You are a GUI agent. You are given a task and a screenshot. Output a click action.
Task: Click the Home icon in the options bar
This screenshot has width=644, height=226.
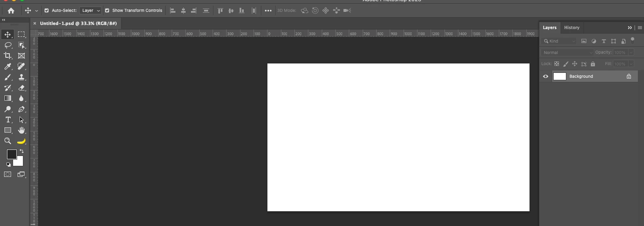click(11, 11)
